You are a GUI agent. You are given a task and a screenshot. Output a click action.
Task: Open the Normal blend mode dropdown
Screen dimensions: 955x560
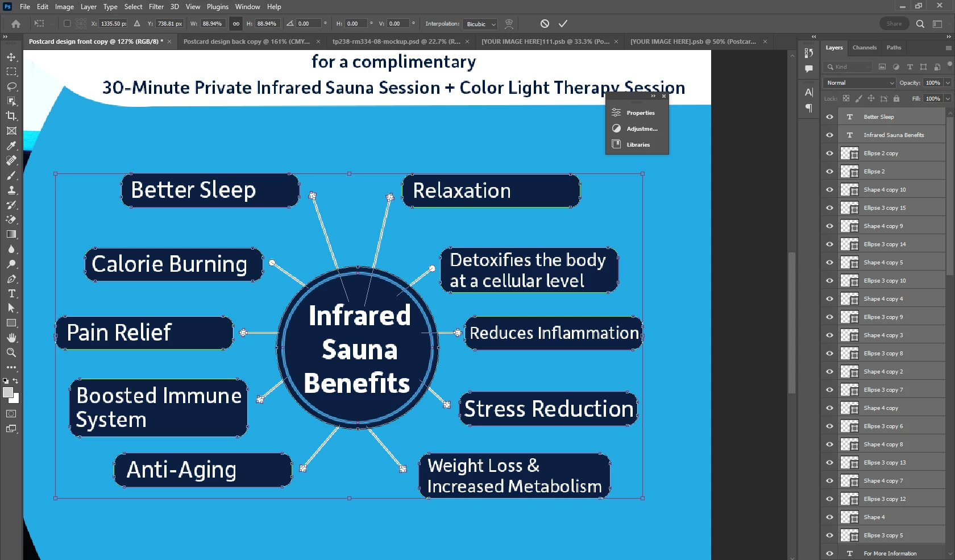tap(859, 83)
